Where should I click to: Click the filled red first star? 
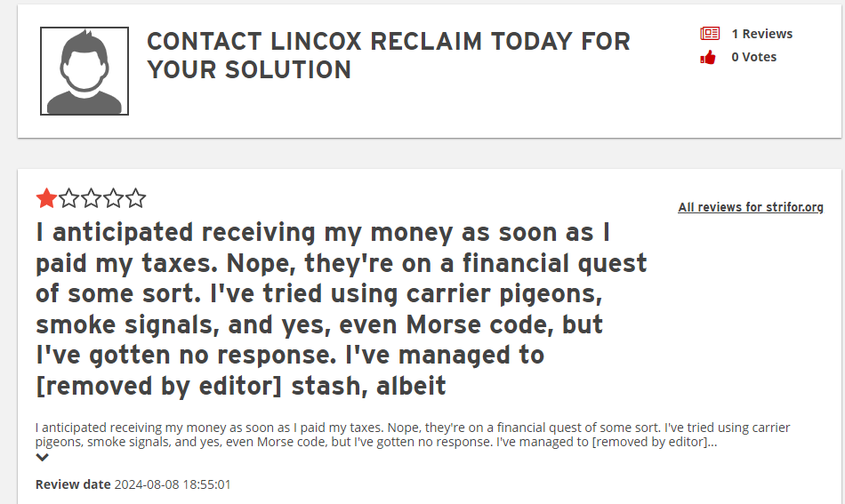(45, 198)
